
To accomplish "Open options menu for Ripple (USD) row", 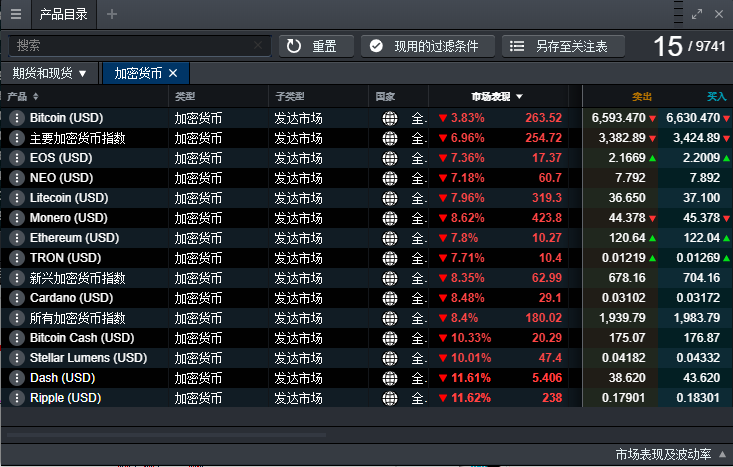I will [x=17, y=398].
